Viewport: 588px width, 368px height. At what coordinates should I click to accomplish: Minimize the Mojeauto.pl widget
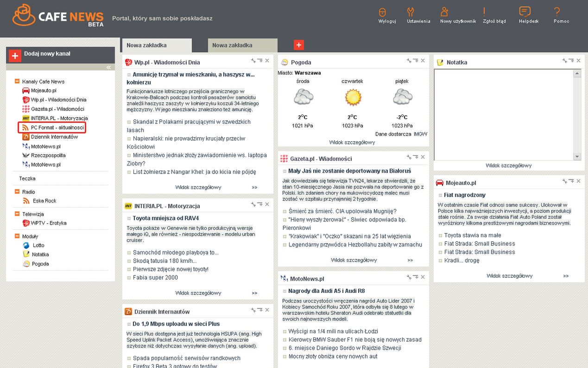tap(572, 181)
